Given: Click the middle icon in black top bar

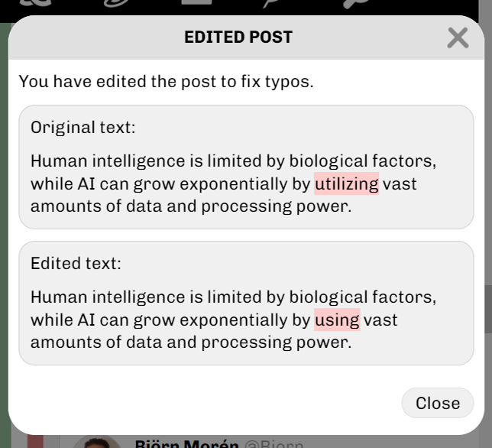Looking at the screenshot, I should 197,4.
